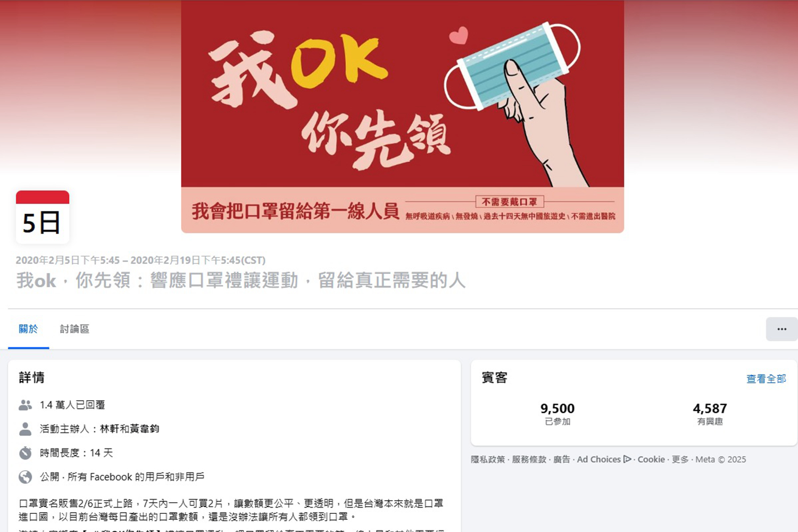Expand the 更多 footer menu
798x532 pixels.
click(680, 459)
